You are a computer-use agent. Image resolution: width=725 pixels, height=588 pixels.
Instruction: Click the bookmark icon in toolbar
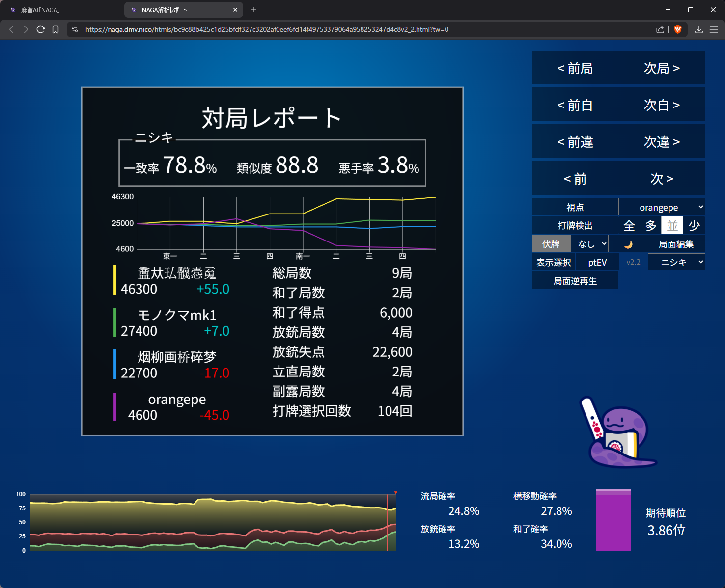point(56,29)
